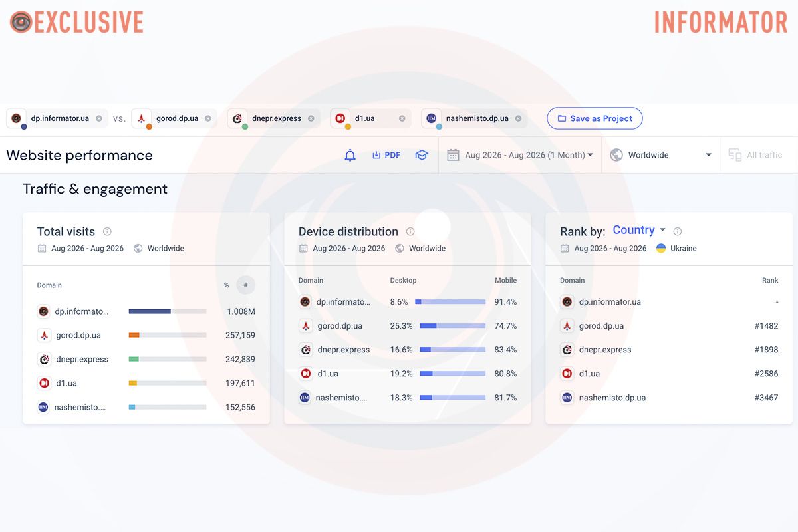Click 1.008M visits value
Image resolution: width=798 pixels, height=532 pixels.
pyautogui.click(x=241, y=311)
